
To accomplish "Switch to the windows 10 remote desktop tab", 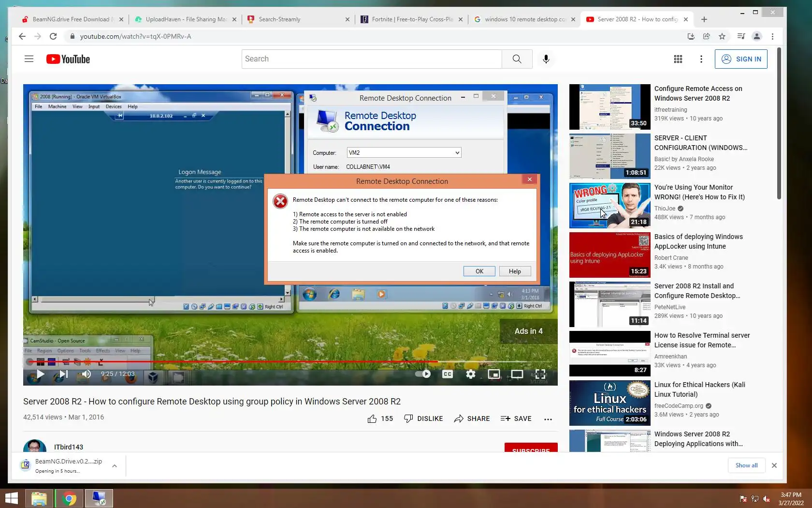I will coord(524,19).
